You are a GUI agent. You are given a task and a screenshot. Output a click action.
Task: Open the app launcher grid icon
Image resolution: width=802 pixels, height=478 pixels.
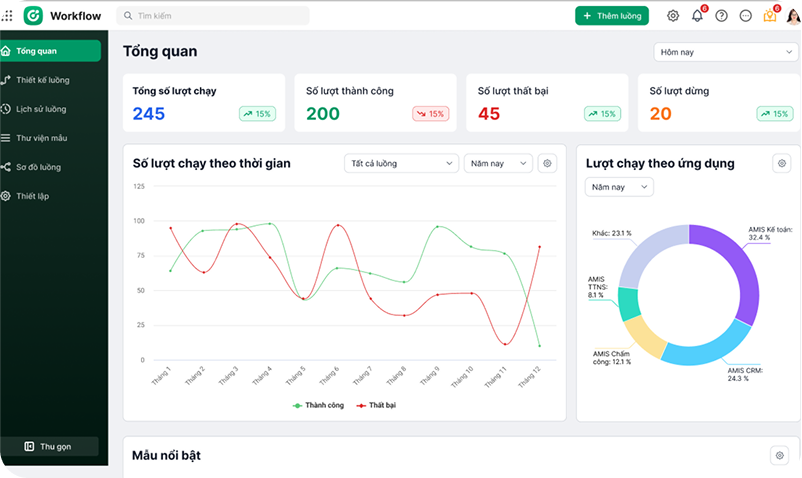tap(7, 16)
